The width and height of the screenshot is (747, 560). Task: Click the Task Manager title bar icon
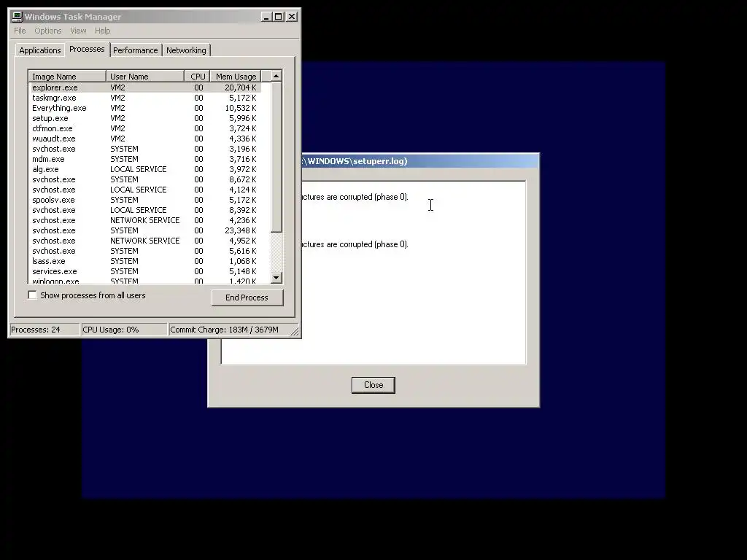pos(18,17)
